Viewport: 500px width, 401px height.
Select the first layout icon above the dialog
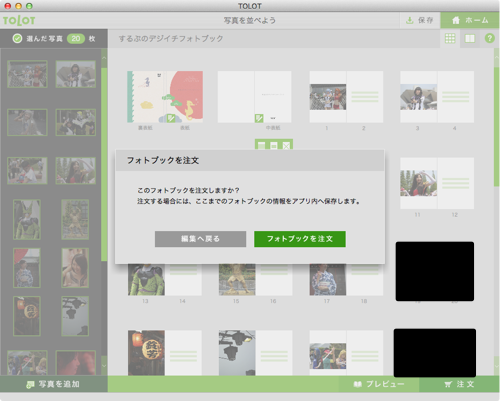pyautogui.click(x=262, y=145)
